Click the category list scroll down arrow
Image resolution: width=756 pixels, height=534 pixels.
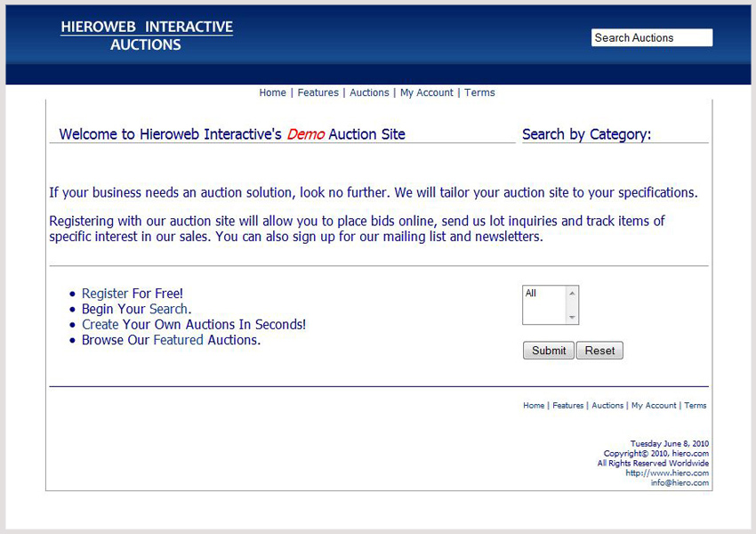coord(572,318)
